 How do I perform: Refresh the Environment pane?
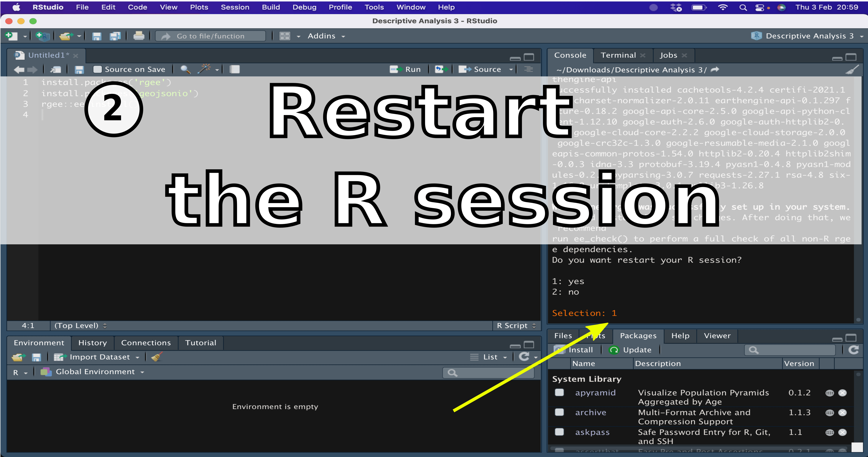click(x=524, y=357)
